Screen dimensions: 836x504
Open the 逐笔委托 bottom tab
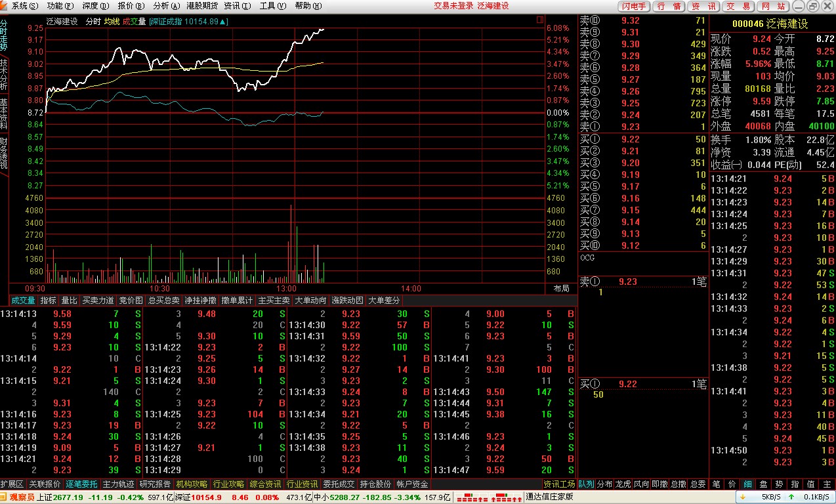(x=82, y=484)
